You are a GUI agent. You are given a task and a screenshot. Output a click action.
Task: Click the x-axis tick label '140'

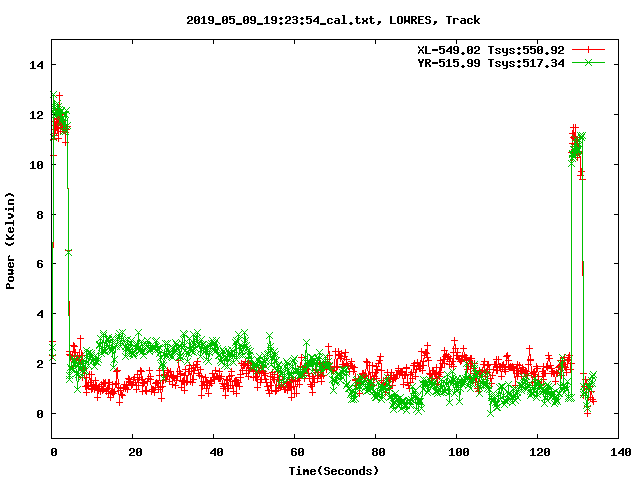tap(621, 452)
